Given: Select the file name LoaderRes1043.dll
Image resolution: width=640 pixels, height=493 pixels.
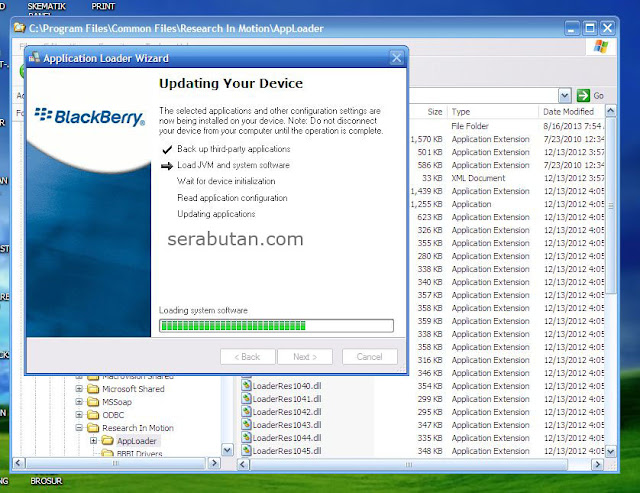Looking at the screenshot, I should pyautogui.click(x=287, y=425).
